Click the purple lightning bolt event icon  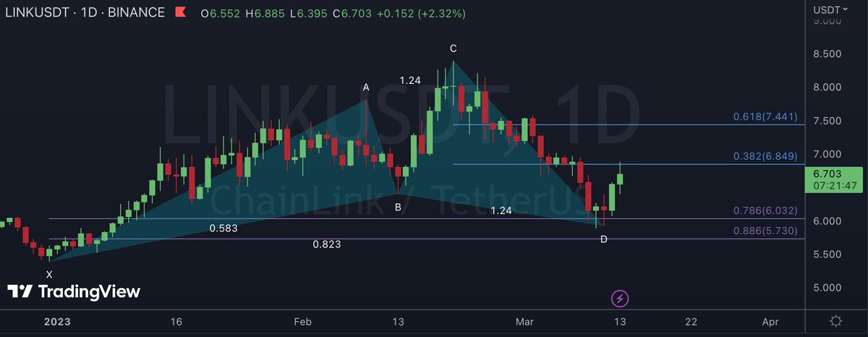620,298
